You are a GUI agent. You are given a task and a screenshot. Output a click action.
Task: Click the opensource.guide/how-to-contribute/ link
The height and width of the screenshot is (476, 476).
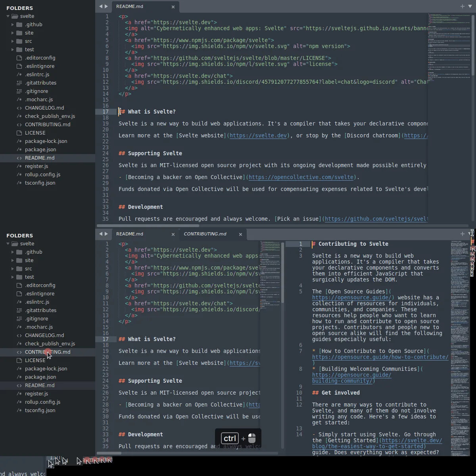380,357
